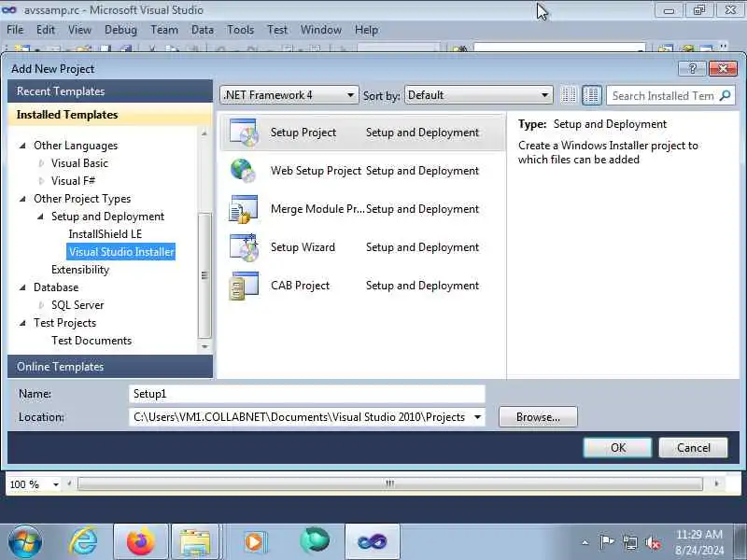Screen dimensions: 747x560
Task: Open the .NET Framework 4 dropdown
Action: [289, 95]
